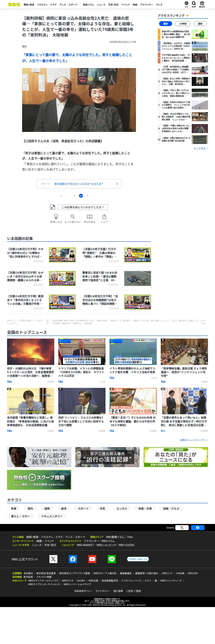
Task: Go to page 5 of the article
Action: tap(87, 196)
